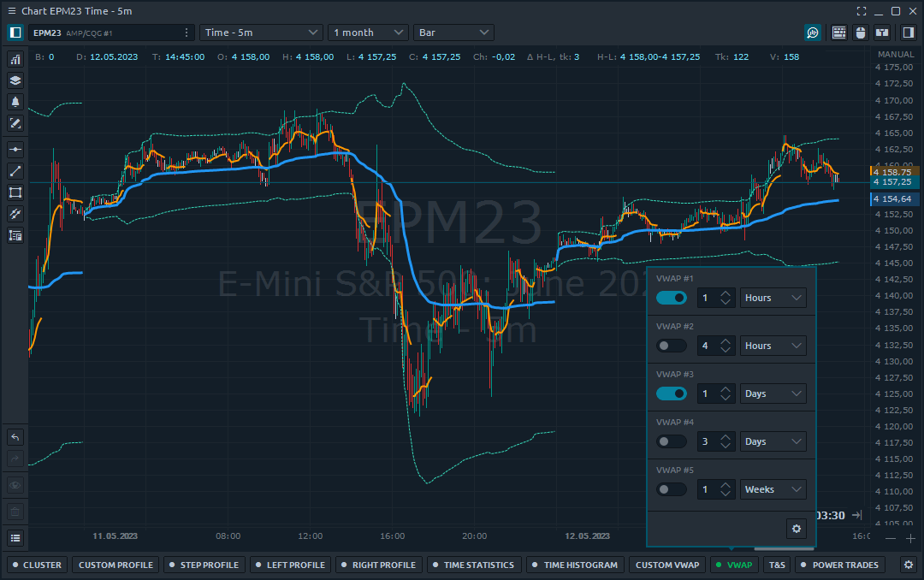Toggle the LEFT PROFILE indicator
Viewport: 924px width, 580px height.
click(291, 565)
